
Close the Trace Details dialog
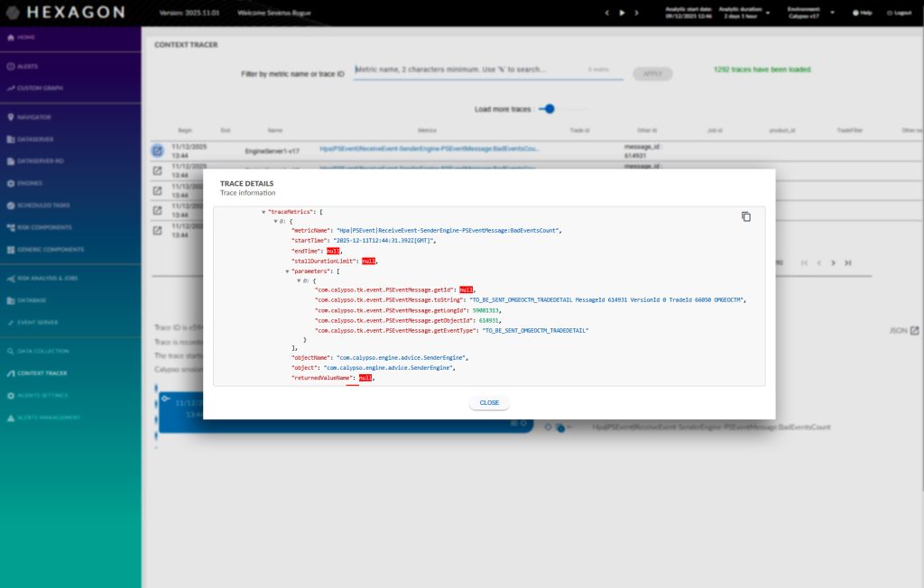[x=489, y=402]
